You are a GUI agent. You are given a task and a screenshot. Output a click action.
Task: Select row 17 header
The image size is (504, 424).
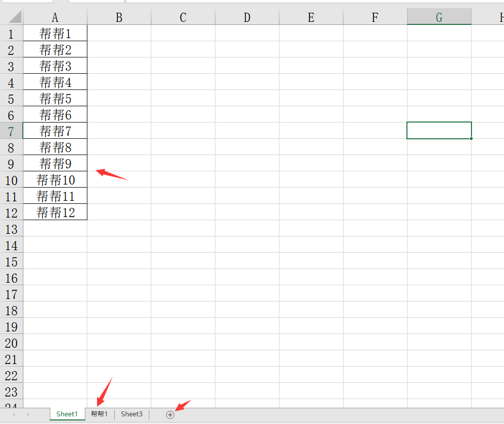pyautogui.click(x=11, y=294)
